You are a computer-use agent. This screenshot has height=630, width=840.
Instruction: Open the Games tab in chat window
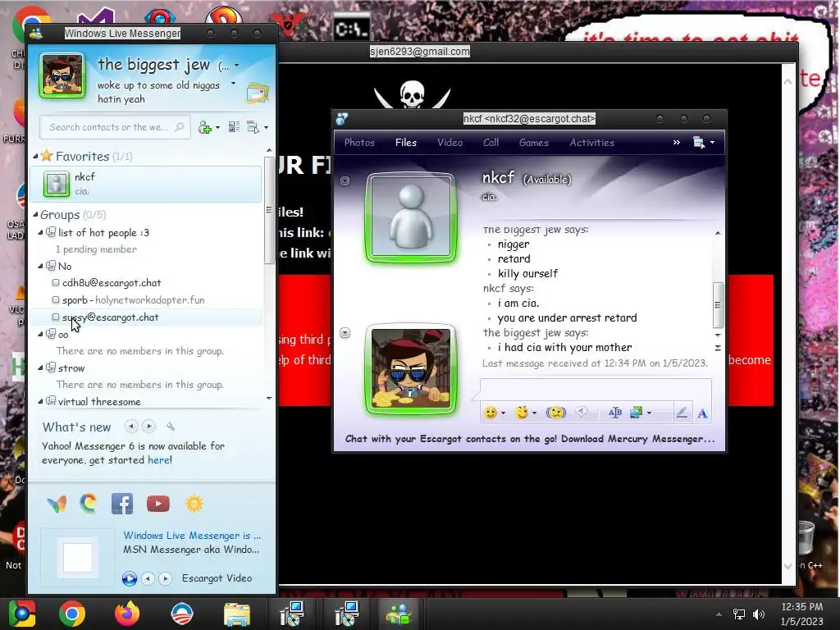pos(533,143)
